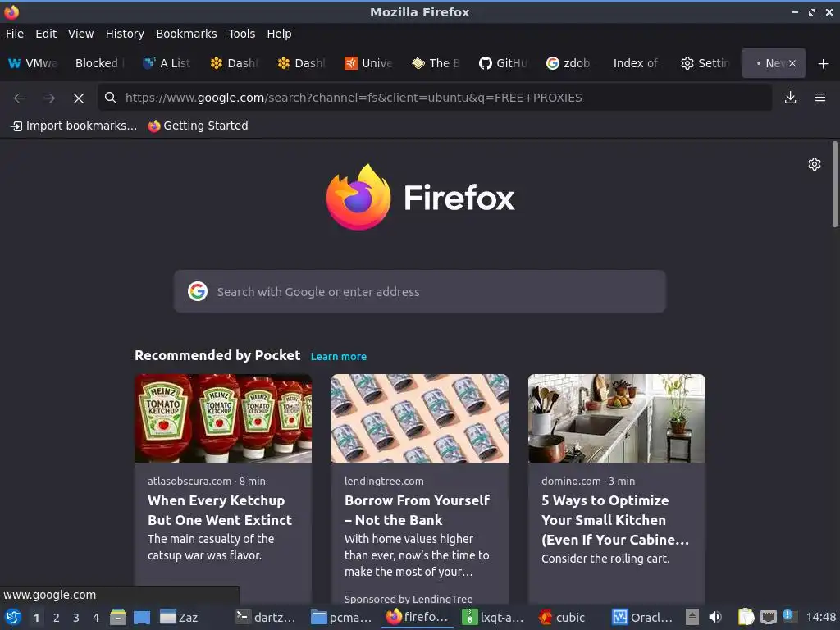Open a new tab with plus button
This screenshot has height=630, width=840.
pos(824,64)
